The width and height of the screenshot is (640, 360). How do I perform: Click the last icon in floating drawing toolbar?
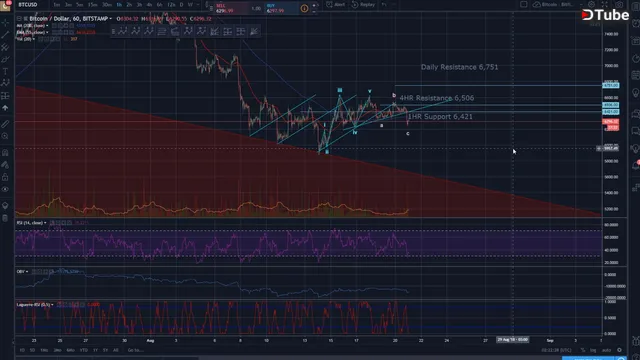coord(254,31)
